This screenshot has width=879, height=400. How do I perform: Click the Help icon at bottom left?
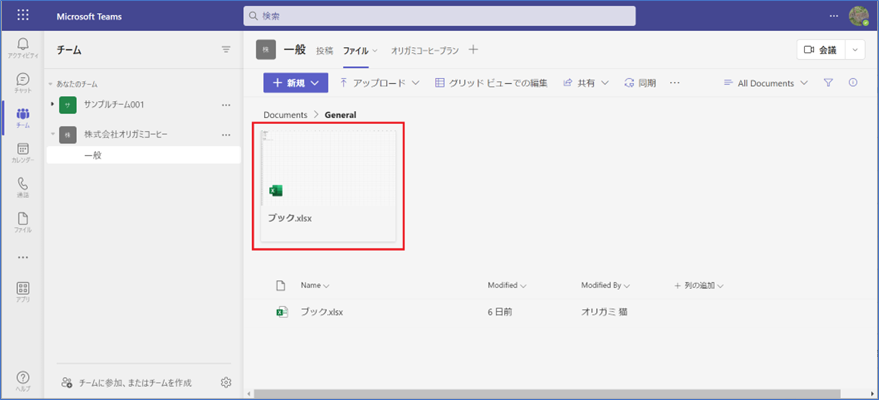[x=22, y=379]
